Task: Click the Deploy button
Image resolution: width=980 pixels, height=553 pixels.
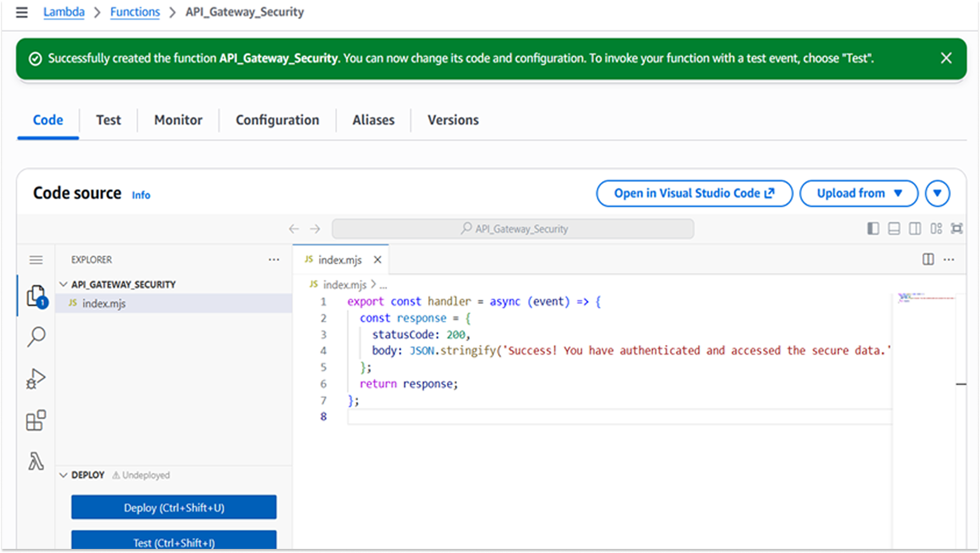Action: point(173,507)
